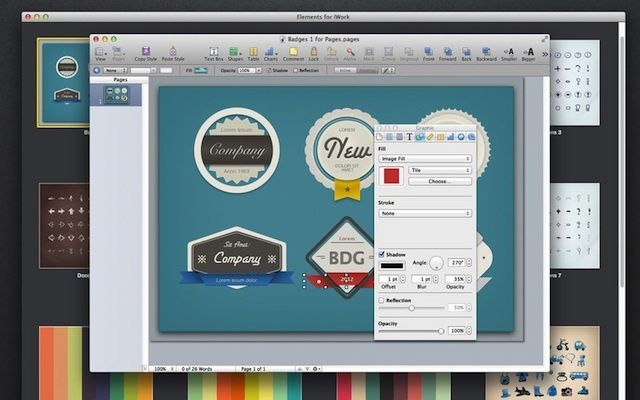
Task: Open the Tile scaling dropdown
Action: pyautogui.click(x=440, y=171)
